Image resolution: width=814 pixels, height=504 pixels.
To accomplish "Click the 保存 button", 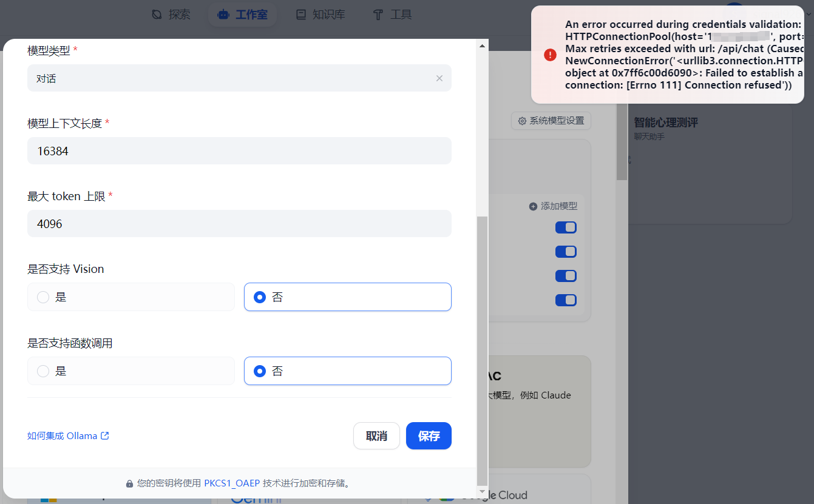I will tap(429, 436).
